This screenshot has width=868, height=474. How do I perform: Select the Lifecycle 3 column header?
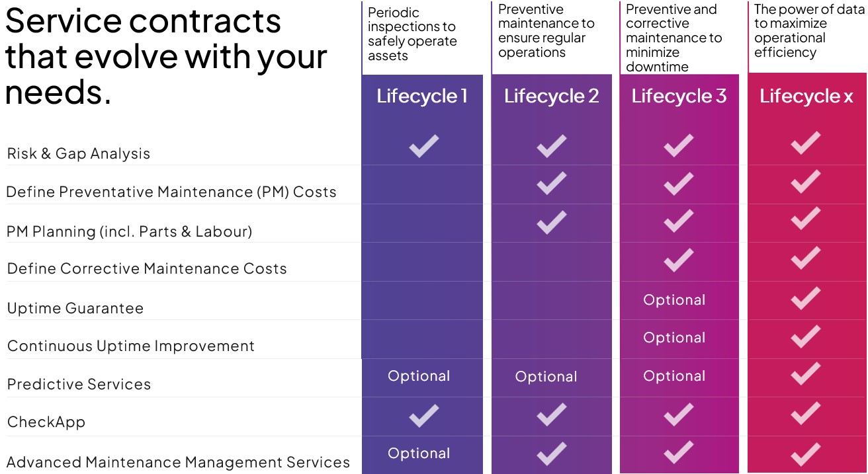679,97
